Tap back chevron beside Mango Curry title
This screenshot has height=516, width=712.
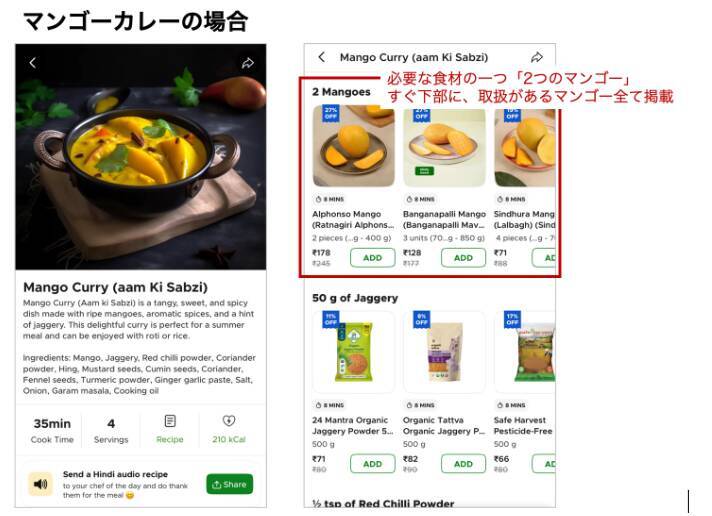tap(321, 57)
